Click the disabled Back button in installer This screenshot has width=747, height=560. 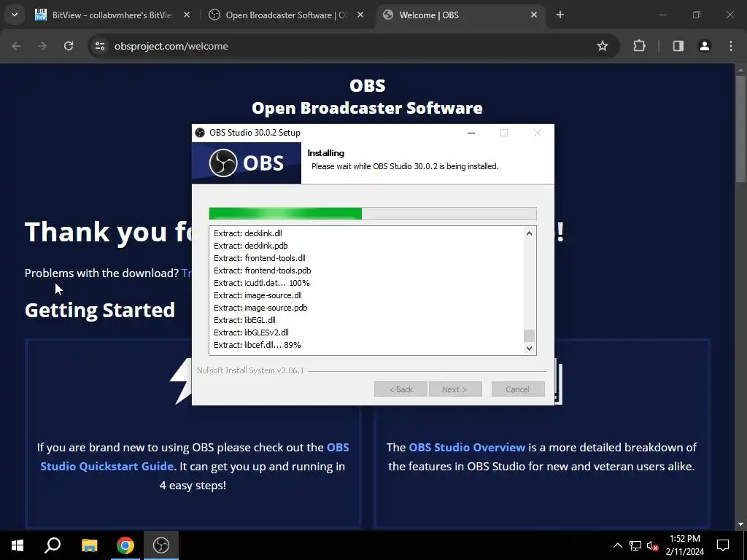400,389
